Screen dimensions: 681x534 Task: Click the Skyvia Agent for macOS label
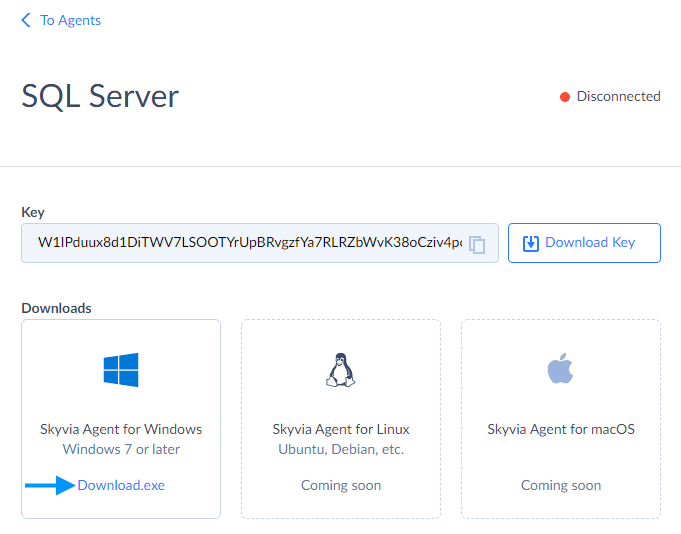(x=561, y=429)
